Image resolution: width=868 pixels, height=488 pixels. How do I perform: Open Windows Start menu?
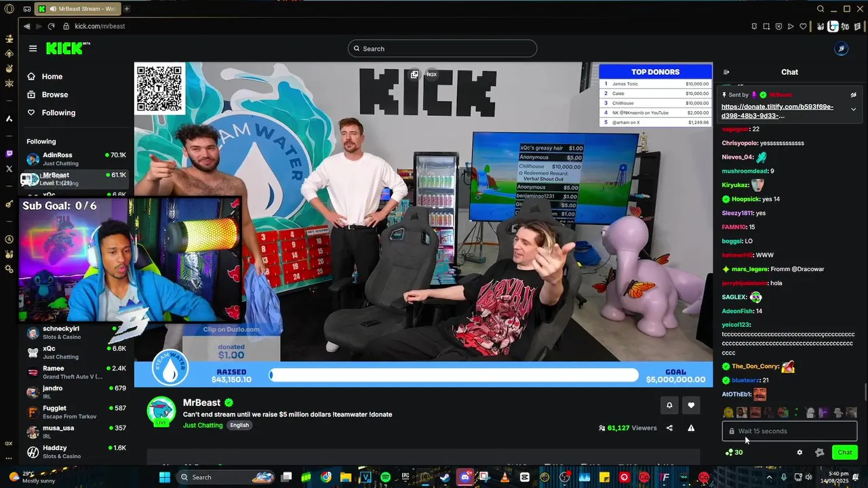165,477
